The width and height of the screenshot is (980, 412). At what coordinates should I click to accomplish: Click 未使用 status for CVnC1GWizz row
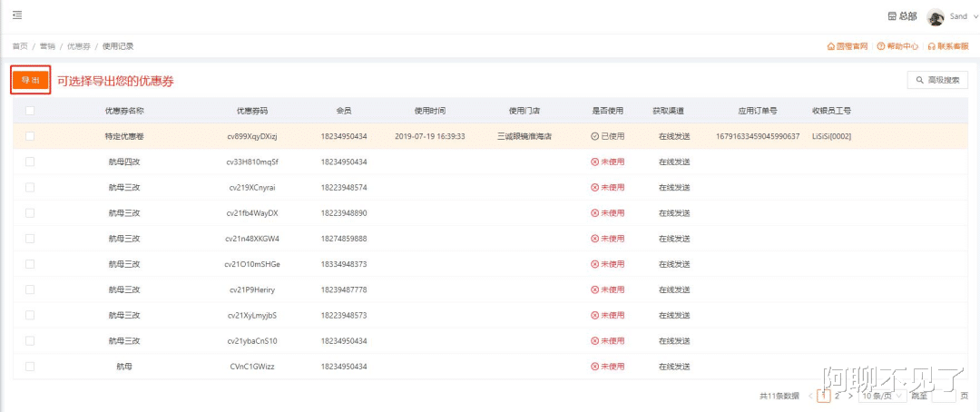607,367
